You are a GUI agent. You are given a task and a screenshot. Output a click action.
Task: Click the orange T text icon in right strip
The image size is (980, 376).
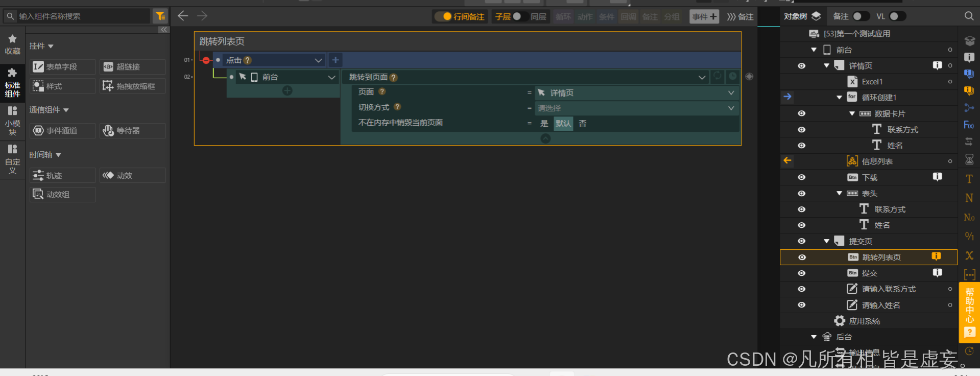click(x=969, y=179)
